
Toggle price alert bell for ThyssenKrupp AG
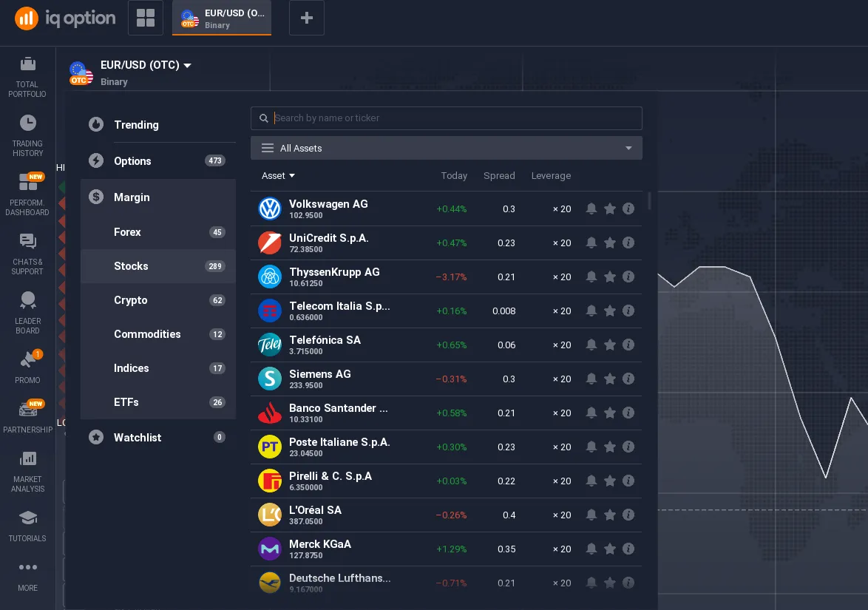pos(591,277)
